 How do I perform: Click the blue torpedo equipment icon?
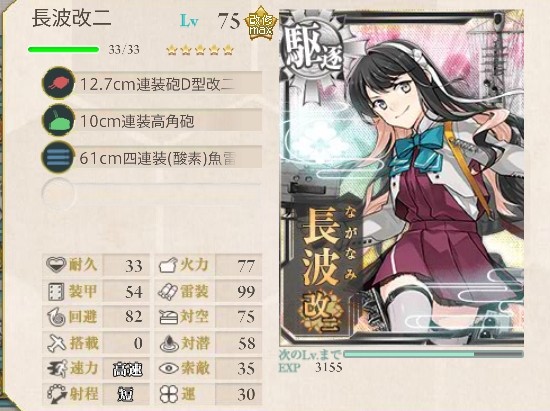coord(58,157)
